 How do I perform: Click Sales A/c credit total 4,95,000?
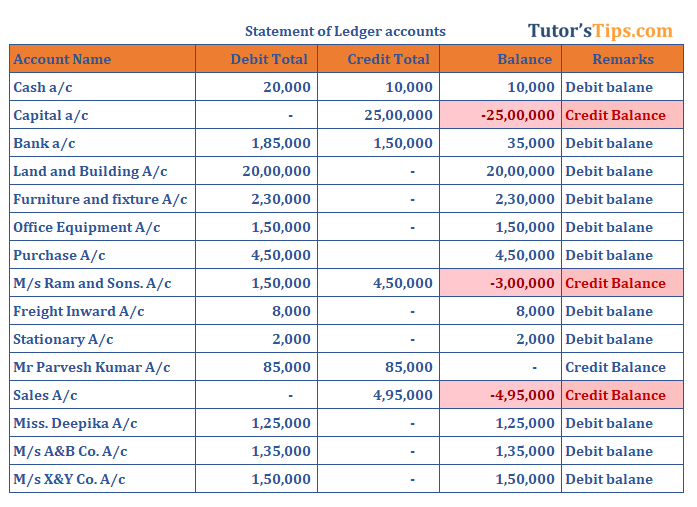pyautogui.click(x=378, y=395)
